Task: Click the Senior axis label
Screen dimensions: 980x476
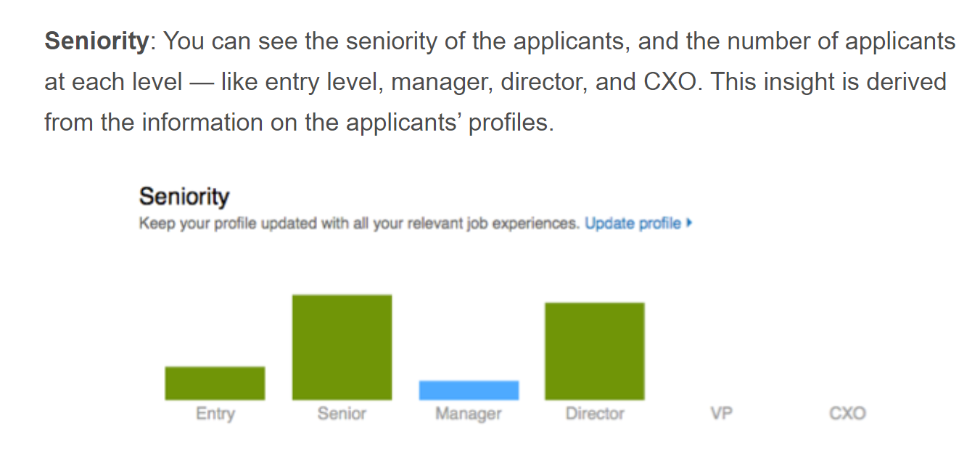Action: [342, 414]
